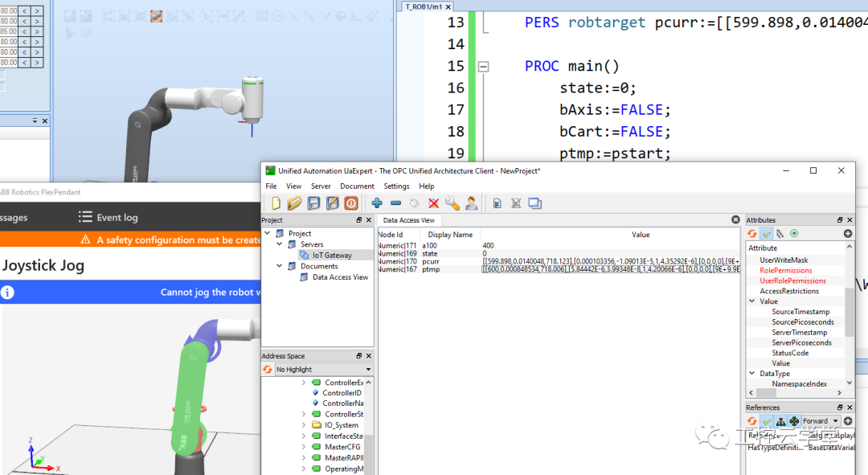Open Event log in the FlexPendant

coord(108,218)
